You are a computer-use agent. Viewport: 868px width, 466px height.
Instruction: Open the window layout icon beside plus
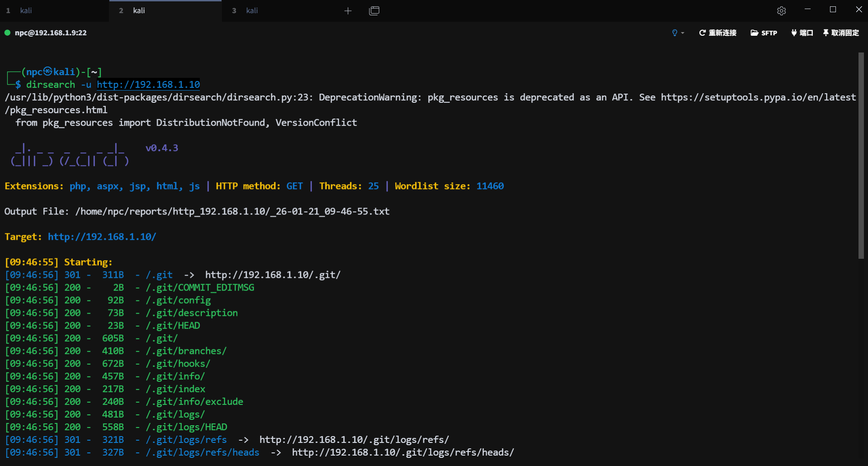click(x=374, y=11)
